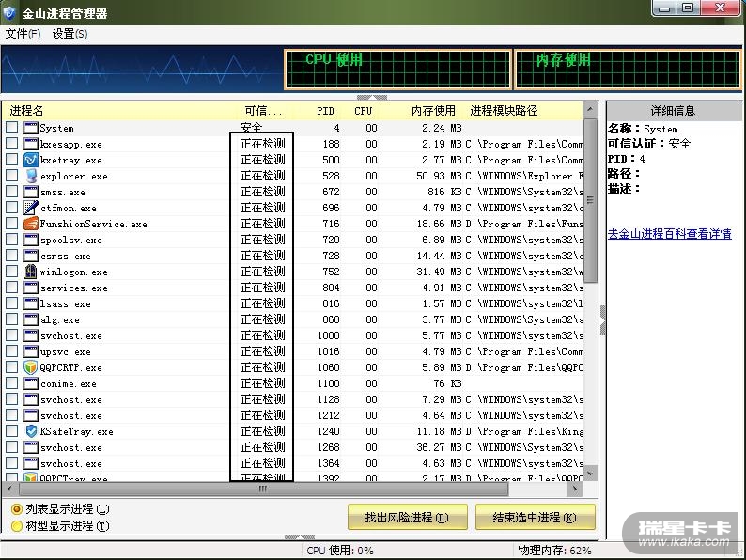Click the KSafeTray.exe blue shield icon
Viewport: 746px width, 560px height.
click(x=31, y=431)
